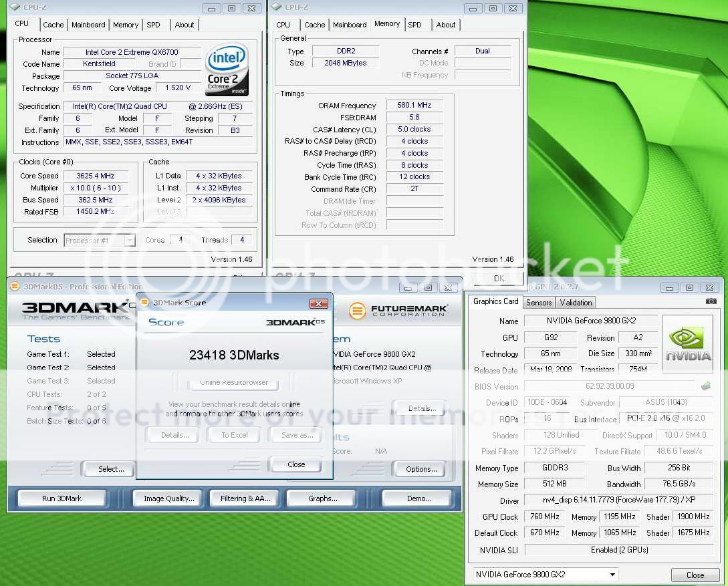The width and height of the screenshot is (728, 586).
Task: Click the BIOS Version value '62.92.39.00.09'
Action: point(610,386)
